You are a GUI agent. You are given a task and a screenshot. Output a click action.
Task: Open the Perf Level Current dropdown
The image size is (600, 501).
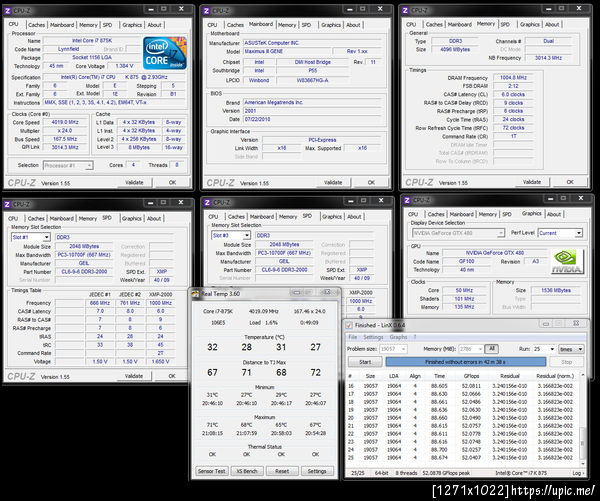(579, 233)
